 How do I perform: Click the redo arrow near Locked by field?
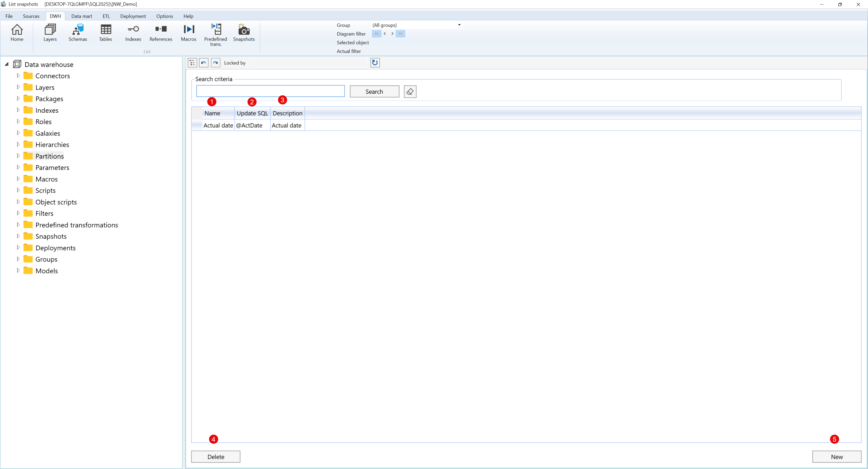click(x=215, y=63)
